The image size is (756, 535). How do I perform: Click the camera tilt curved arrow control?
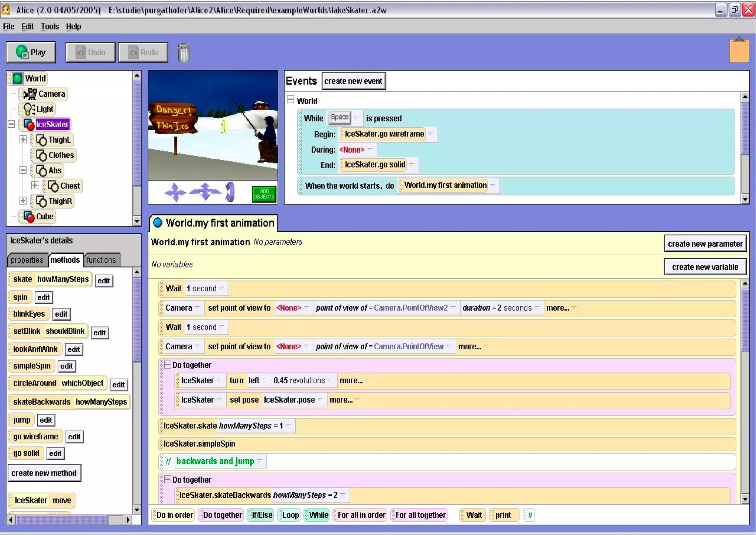click(230, 192)
